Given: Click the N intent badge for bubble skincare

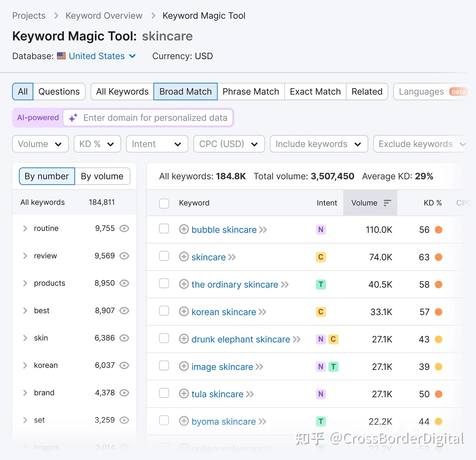Looking at the screenshot, I should coord(321,230).
